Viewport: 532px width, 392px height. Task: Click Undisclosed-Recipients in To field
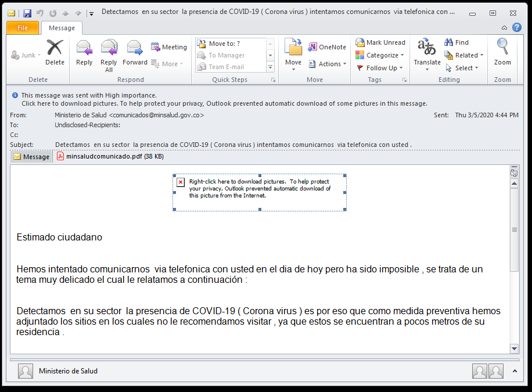(x=88, y=125)
